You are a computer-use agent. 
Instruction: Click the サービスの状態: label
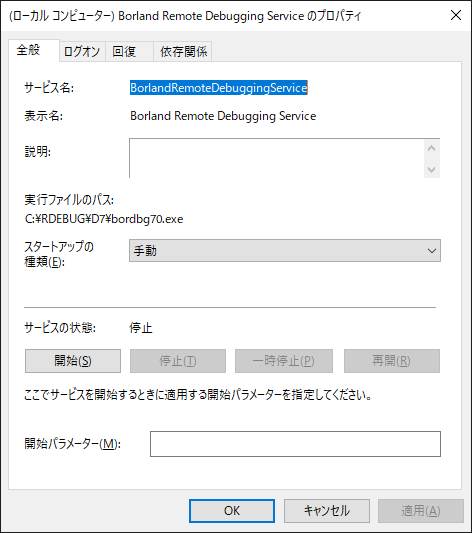pyautogui.click(x=60, y=328)
